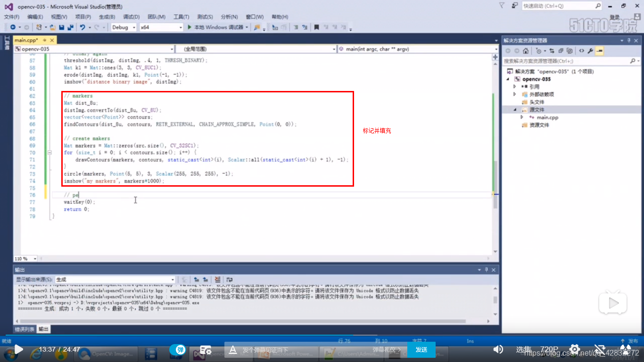Change the 720P video quality

point(549,349)
